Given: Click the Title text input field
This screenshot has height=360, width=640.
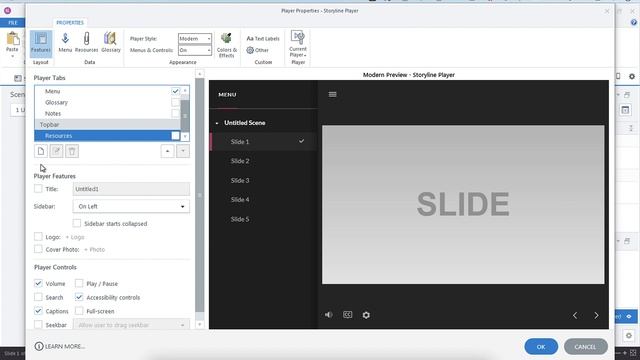Looking at the screenshot, I should pyautogui.click(x=131, y=189).
